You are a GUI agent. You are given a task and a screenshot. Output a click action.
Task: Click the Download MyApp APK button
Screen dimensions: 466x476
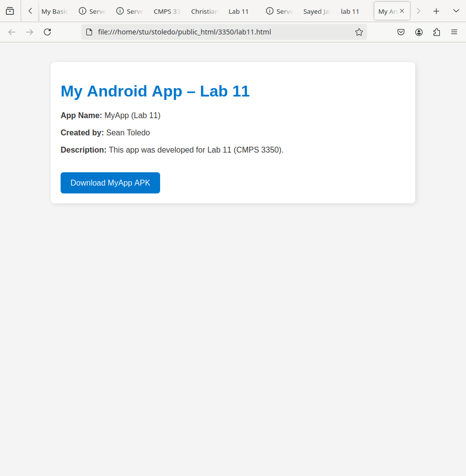pyautogui.click(x=110, y=183)
